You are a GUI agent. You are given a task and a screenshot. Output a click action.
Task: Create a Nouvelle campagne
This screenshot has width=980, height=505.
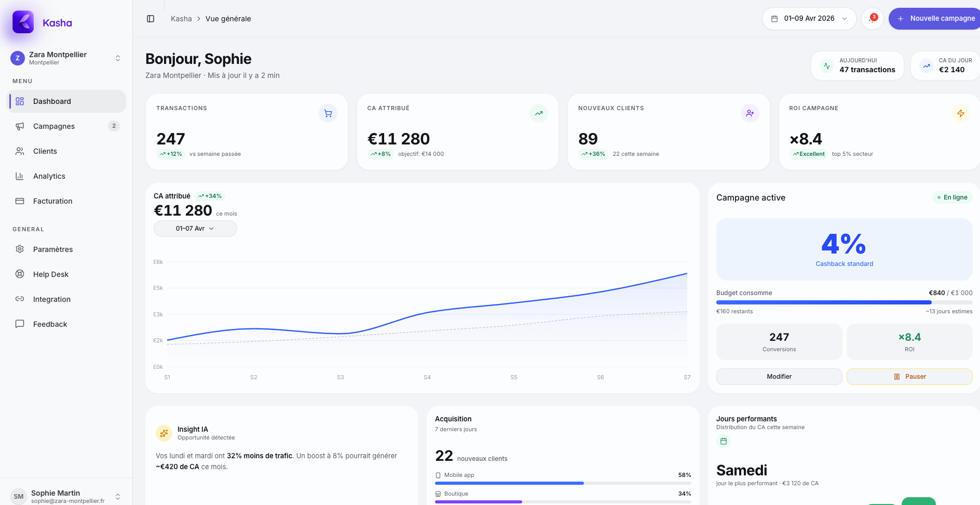click(936, 19)
